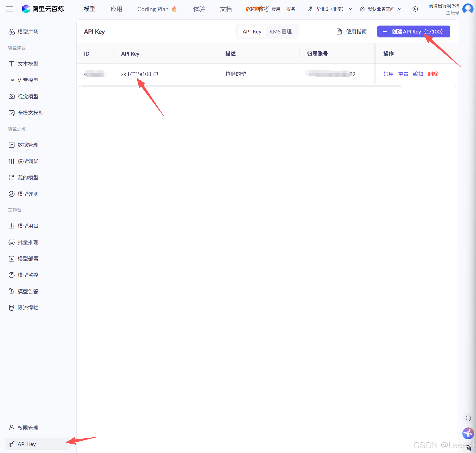Delete the key with 删除 link
Screen dimensions: 476x453
[433, 74]
